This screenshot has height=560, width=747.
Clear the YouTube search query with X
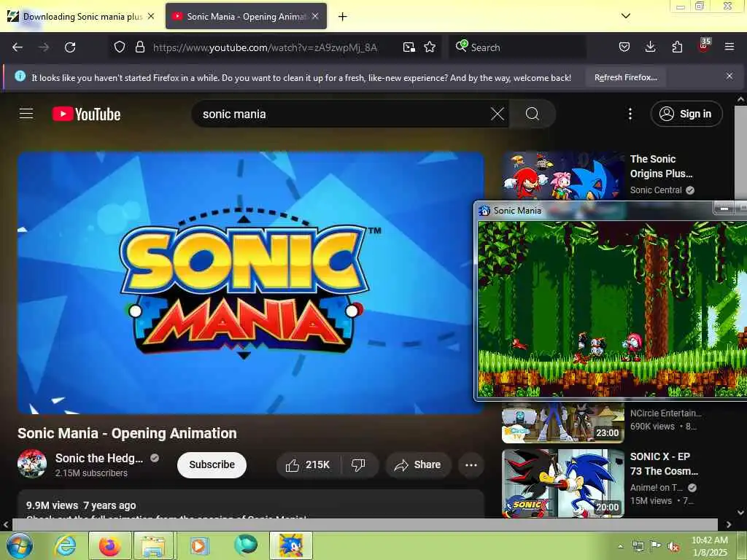click(498, 114)
